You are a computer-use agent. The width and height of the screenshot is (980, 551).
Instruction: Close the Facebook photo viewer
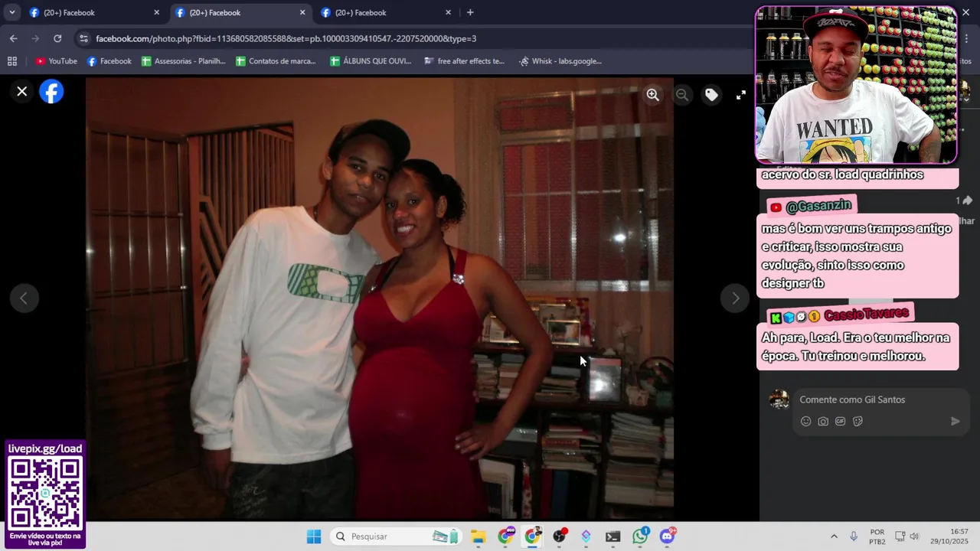coord(22,92)
